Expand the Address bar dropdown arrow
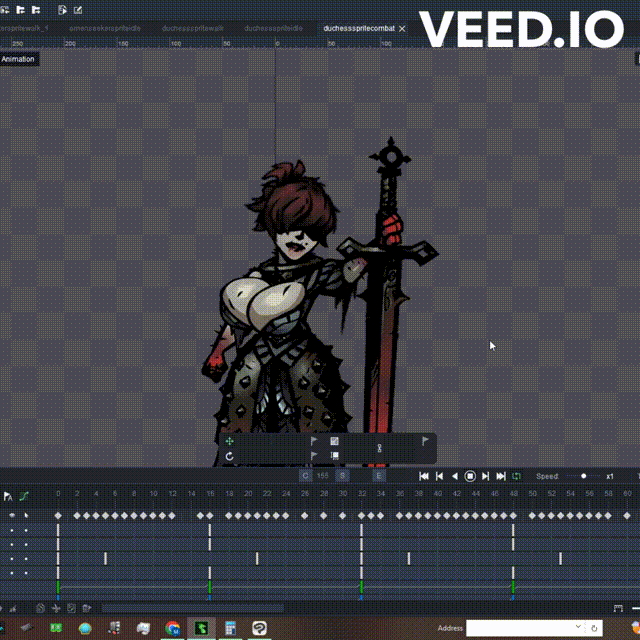The width and height of the screenshot is (640, 640). [578, 627]
